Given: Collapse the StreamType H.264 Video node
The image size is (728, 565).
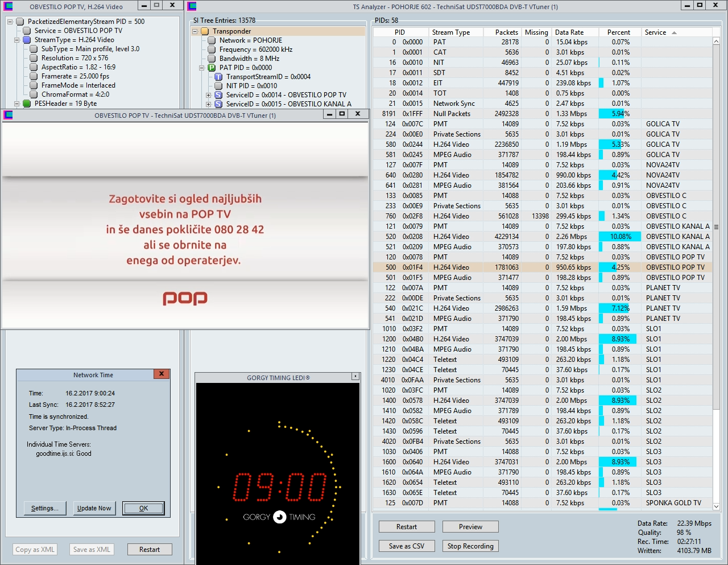Looking at the screenshot, I should [x=17, y=40].
